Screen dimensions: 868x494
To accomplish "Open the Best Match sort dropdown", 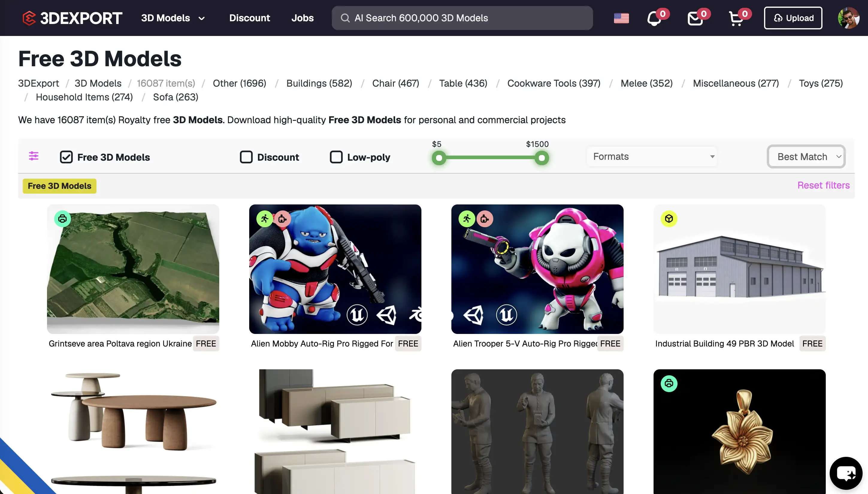I will tap(806, 156).
